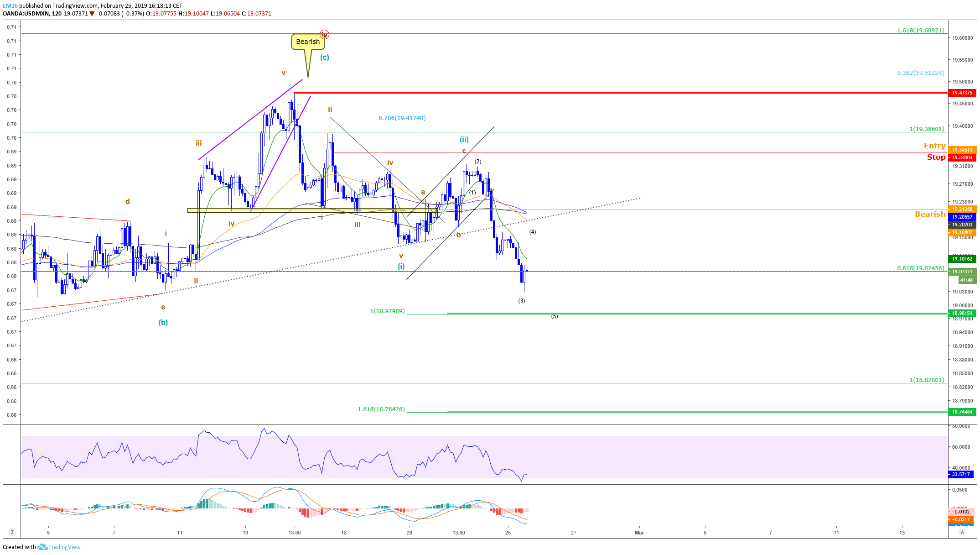Select the 0.786(19.41740) retracement label

402,118
